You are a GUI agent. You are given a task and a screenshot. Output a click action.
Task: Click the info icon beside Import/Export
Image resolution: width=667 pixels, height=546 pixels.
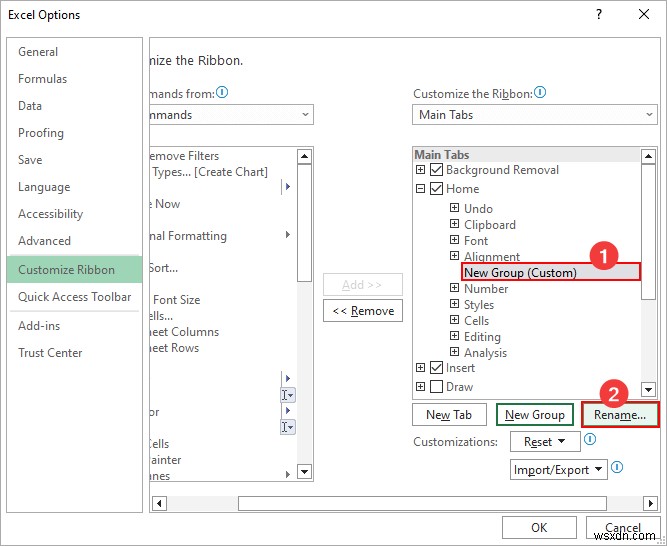pyautogui.click(x=617, y=467)
